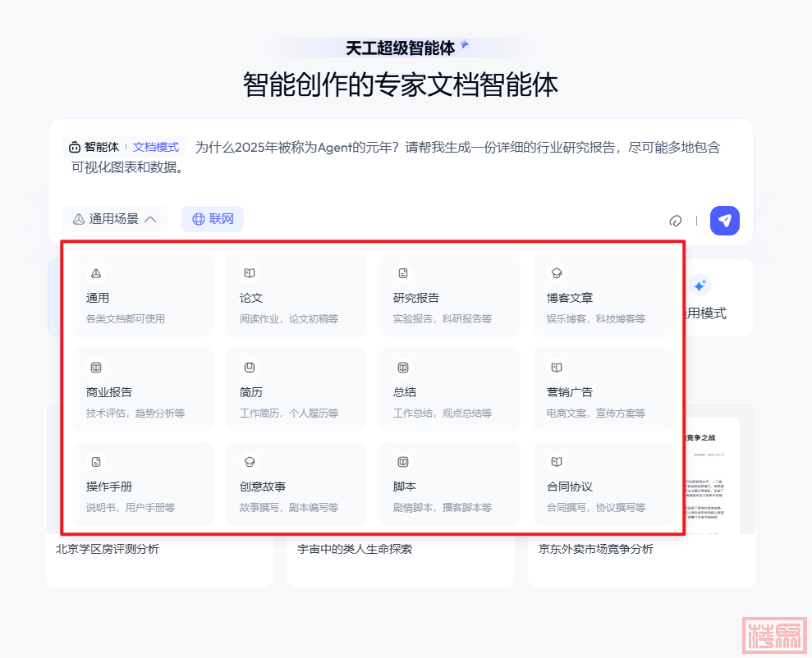Screen dimensions: 812x658
Task: Choose the 研究报告 scenario
Action: pyautogui.click(x=450, y=295)
